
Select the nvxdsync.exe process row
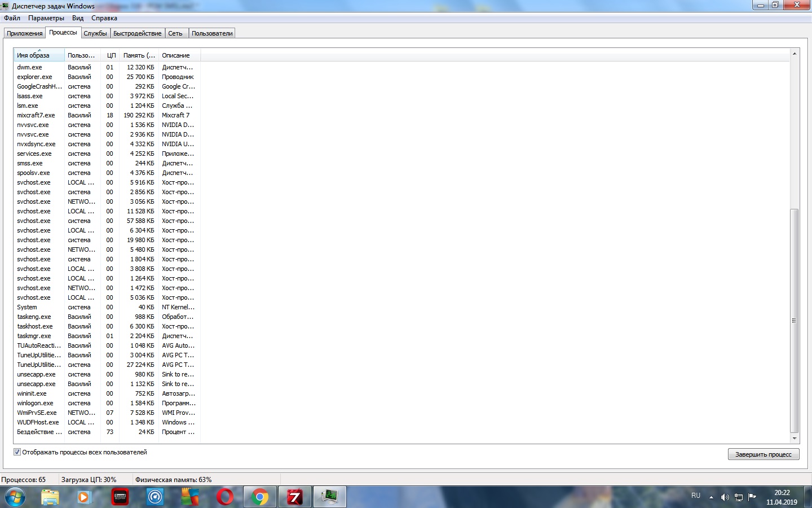(x=107, y=144)
